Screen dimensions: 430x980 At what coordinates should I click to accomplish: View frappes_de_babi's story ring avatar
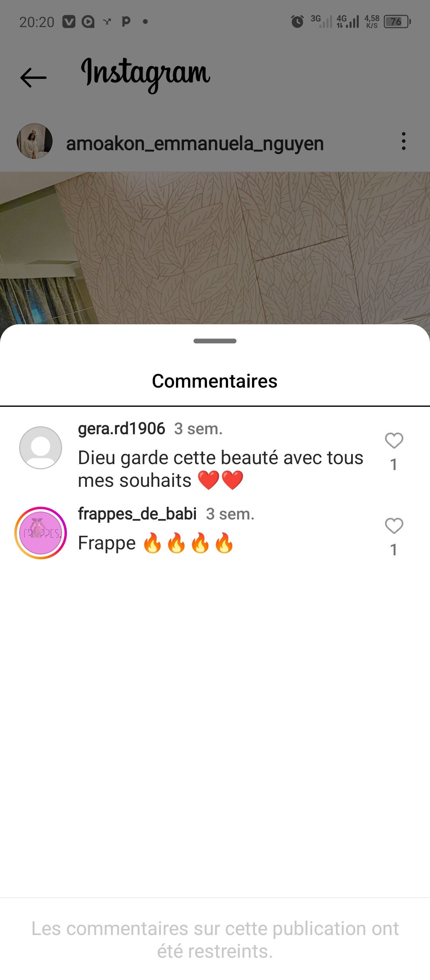pyautogui.click(x=41, y=533)
